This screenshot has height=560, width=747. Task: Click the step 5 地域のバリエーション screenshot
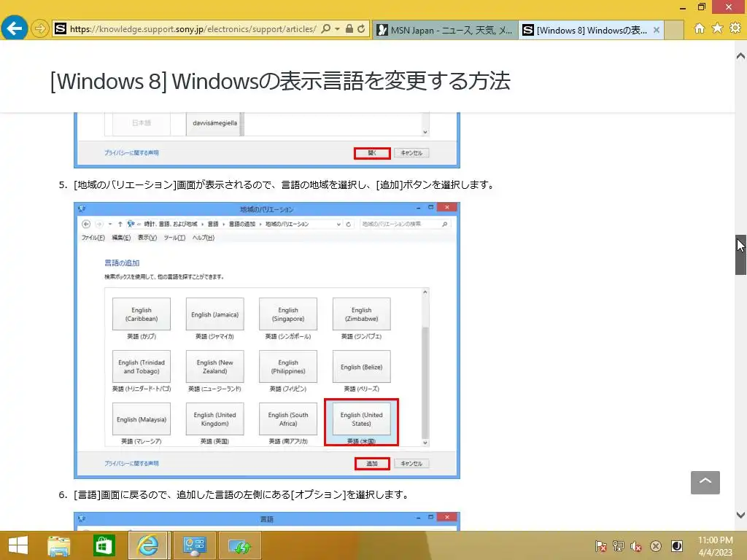click(267, 341)
